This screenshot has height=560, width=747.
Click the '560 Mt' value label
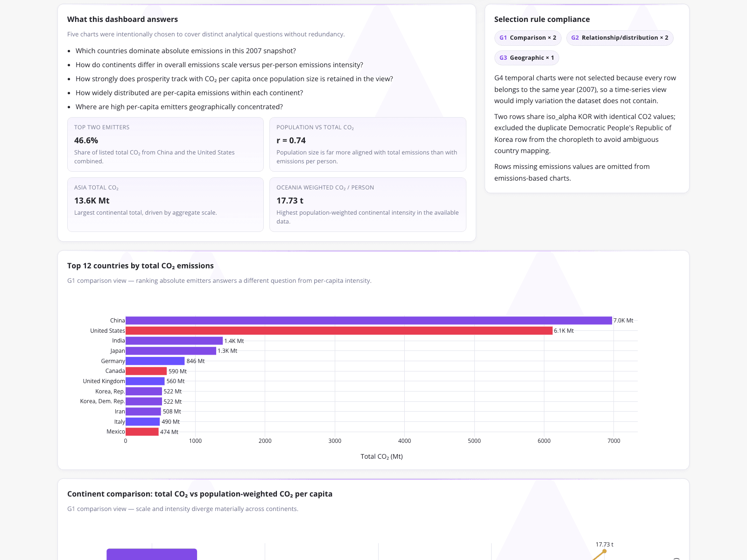[176, 381]
